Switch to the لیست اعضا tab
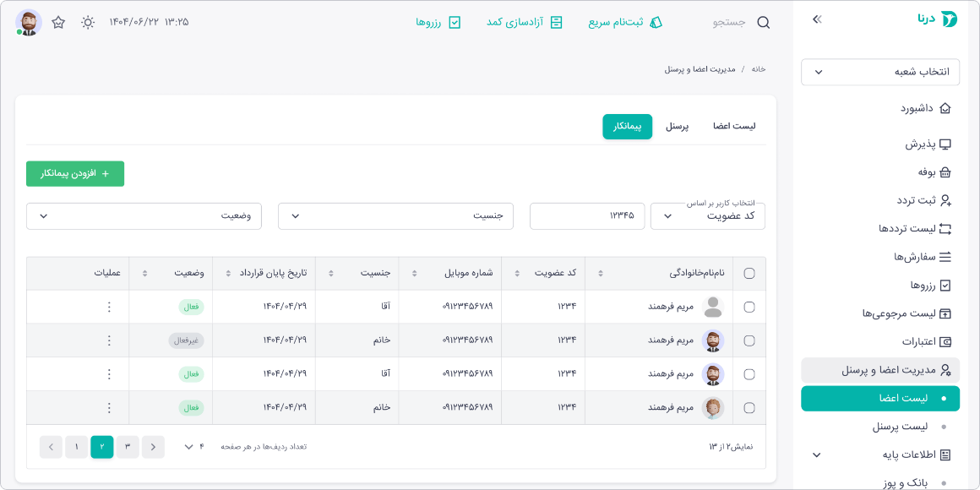This screenshot has width=980, height=490. pyautogui.click(x=734, y=126)
